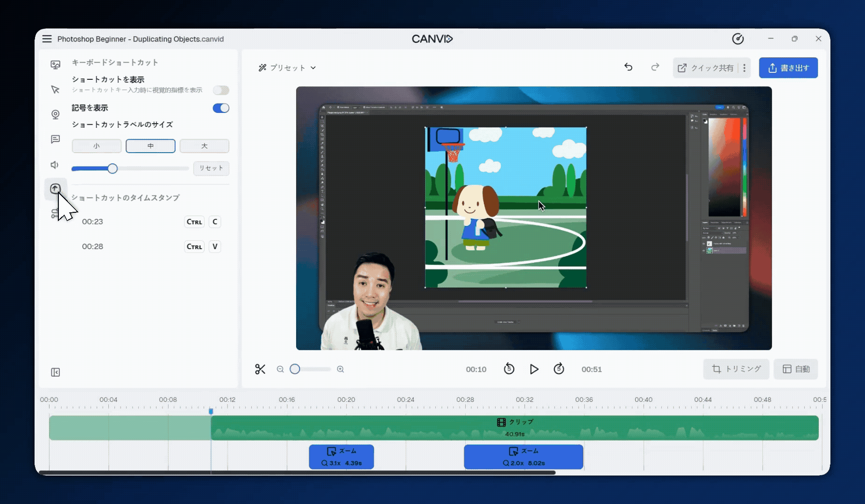Viewport: 865px width, 504px height.
Task: Select the 大 label size option
Action: pos(204,146)
